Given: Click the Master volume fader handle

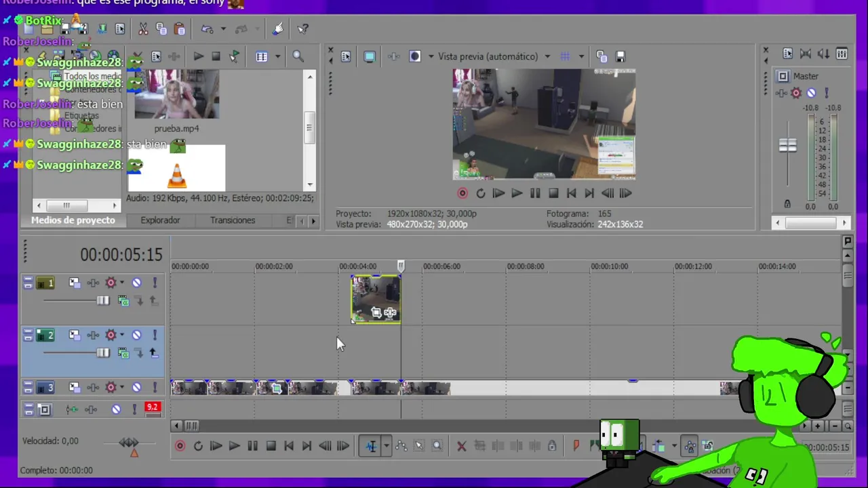Looking at the screenshot, I should (x=787, y=145).
